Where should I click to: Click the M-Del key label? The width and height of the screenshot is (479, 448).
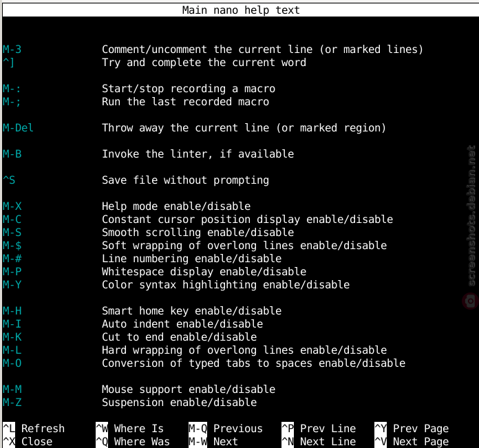click(18, 127)
